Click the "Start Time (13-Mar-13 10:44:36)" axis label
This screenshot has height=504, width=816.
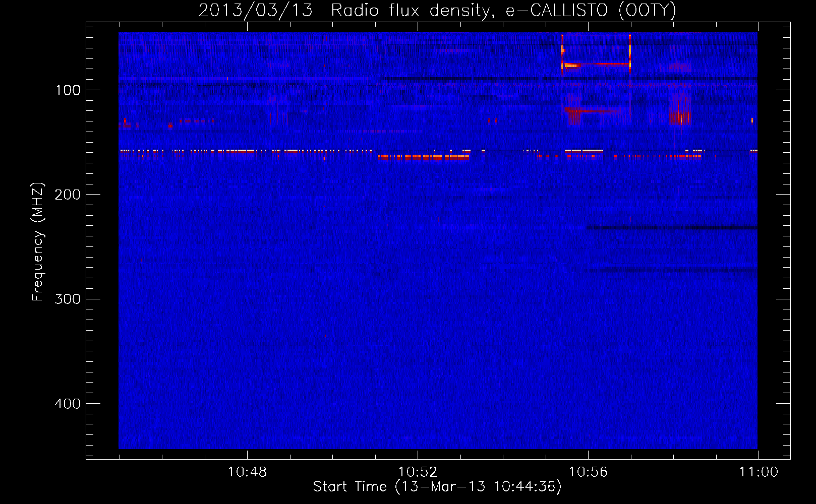pyautogui.click(x=437, y=487)
